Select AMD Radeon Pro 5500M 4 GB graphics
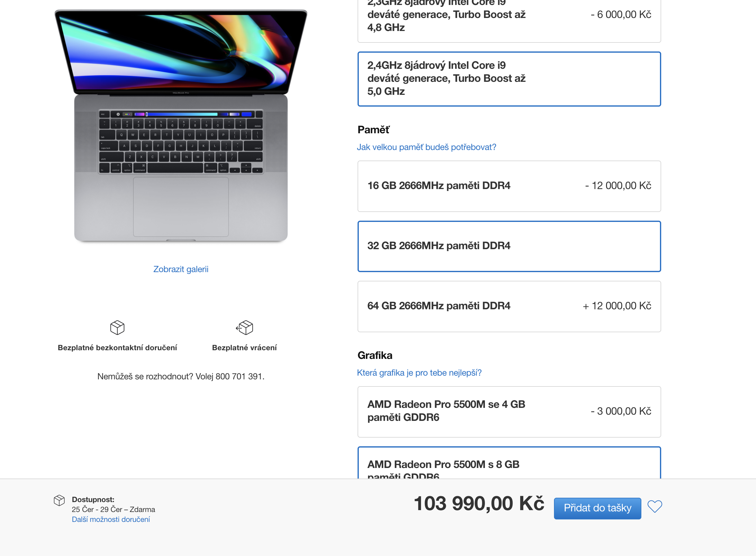This screenshot has height=556, width=756. [509, 412]
